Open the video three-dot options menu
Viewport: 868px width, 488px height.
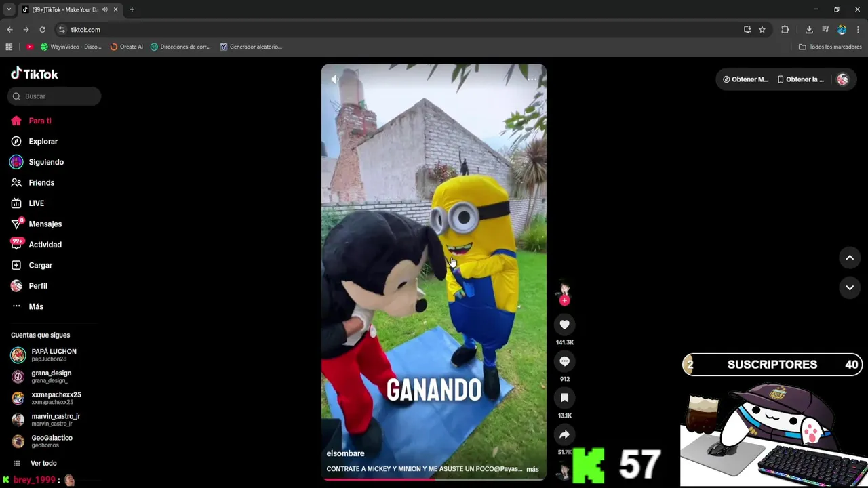pyautogui.click(x=532, y=79)
